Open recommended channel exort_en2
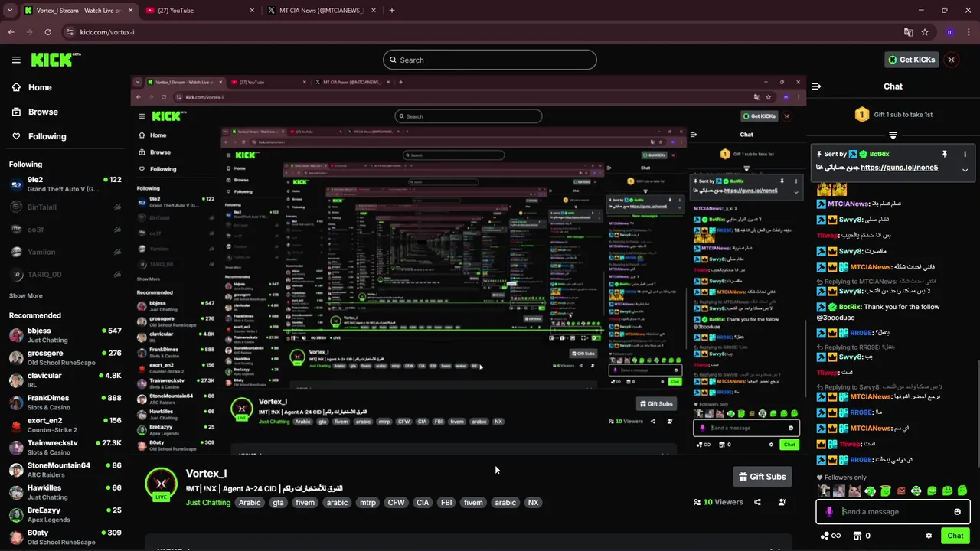 pos(65,425)
